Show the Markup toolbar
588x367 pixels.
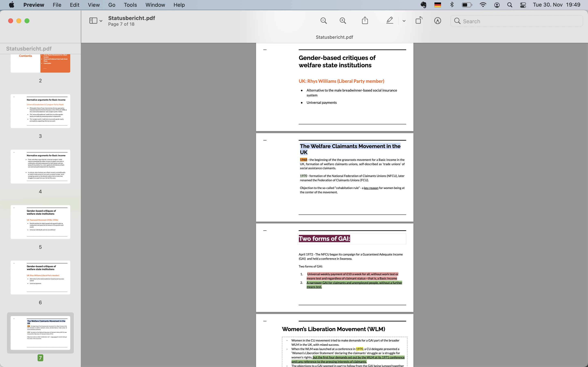[x=437, y=21]
